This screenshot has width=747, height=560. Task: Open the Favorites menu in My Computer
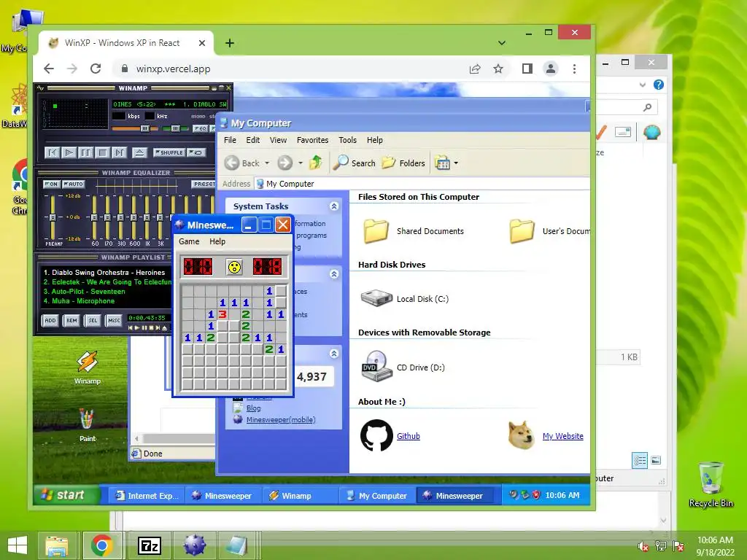click(312, 140)
